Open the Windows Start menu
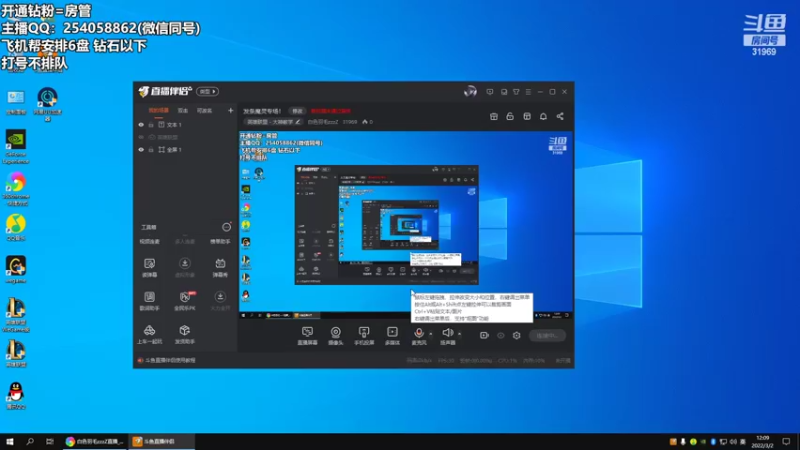 pos(10,441)
